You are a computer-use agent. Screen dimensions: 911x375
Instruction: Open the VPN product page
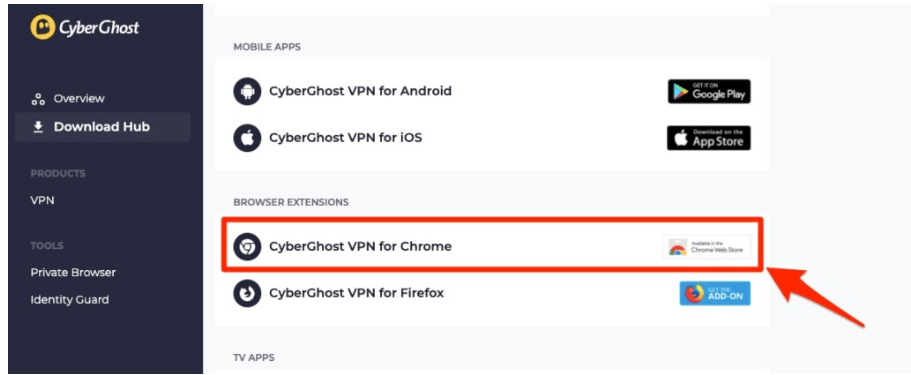[42, 201]
